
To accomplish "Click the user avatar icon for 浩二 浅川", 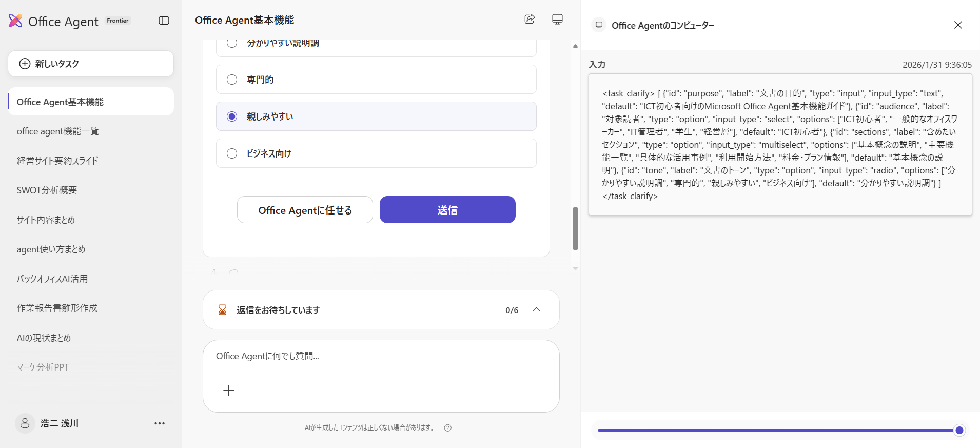I will (25, 423).
